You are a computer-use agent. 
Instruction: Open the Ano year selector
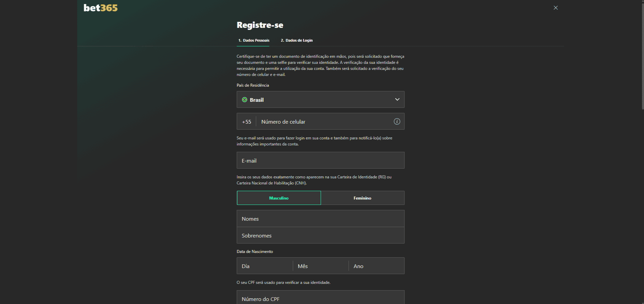click(376, 266)
